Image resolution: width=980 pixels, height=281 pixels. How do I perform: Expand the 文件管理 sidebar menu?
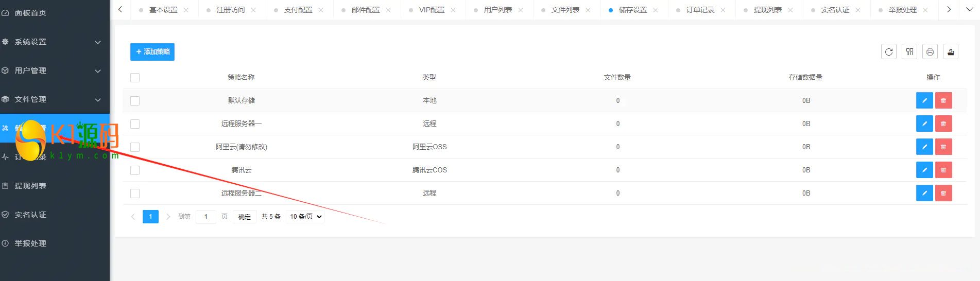(55, 99)
